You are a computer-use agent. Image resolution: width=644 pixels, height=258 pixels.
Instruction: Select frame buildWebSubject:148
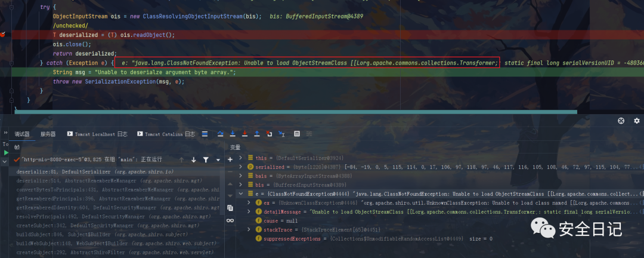click(x=116, y=244)
